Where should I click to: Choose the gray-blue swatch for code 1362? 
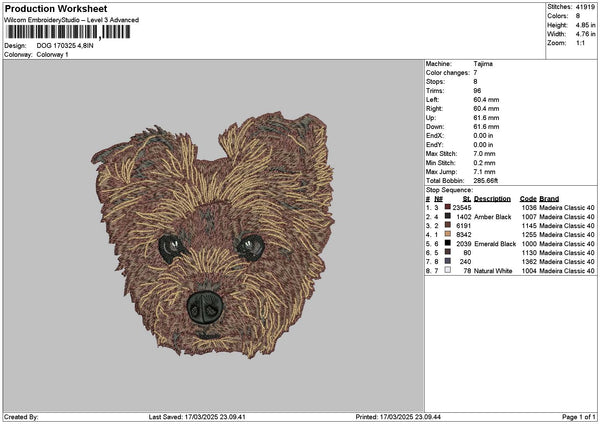pos(448,261)
